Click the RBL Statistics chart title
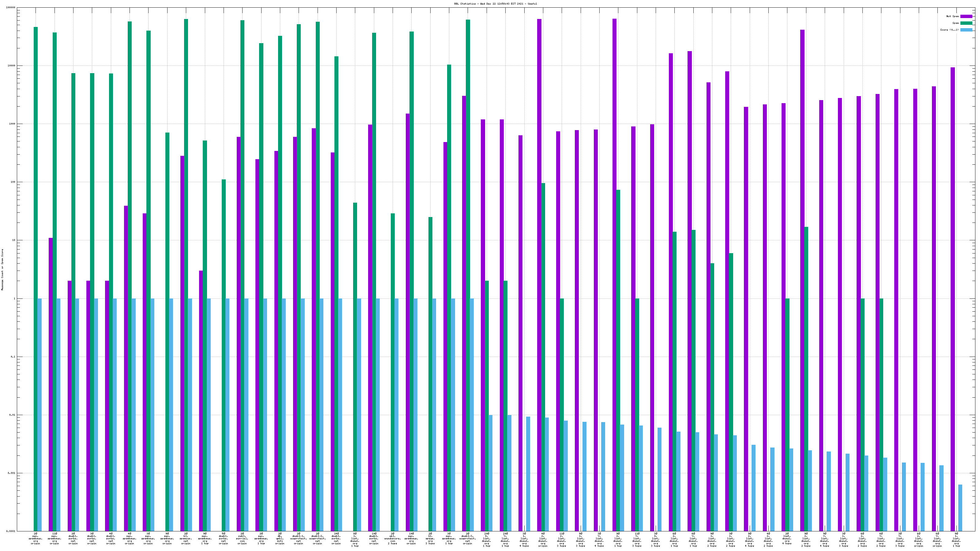Image resolution: width=980 pixels, height=551 pixels. pyautogui.click(x=495, y=4)
